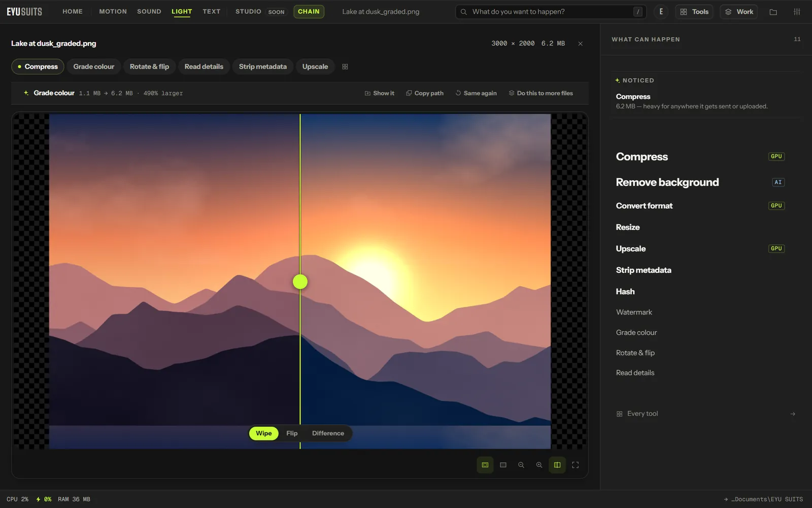Zoom in on the preview image
812x508 pixels.
coord(539,465)
